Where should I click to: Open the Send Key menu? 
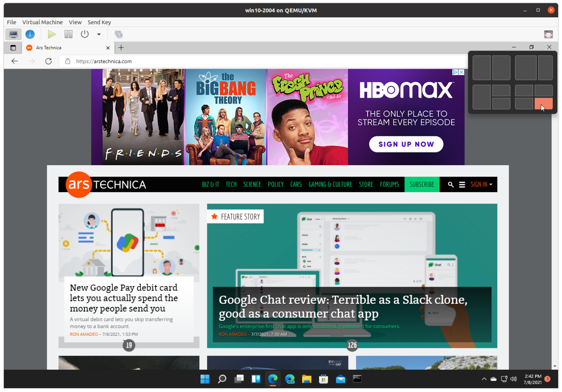pos(99,22)
